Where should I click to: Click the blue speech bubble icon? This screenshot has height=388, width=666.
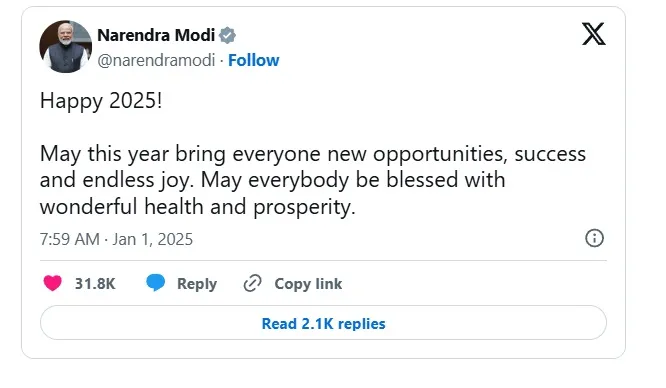tap(155, 283)
